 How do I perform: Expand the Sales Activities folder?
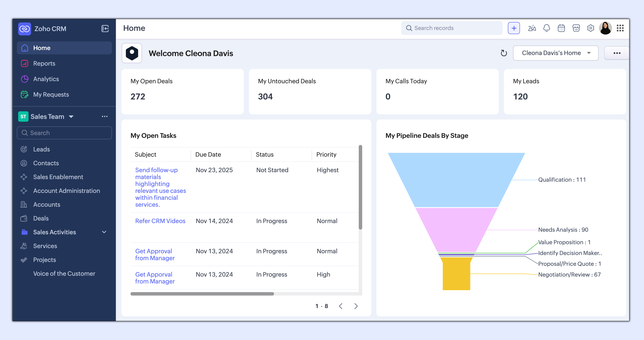(104, 232)
